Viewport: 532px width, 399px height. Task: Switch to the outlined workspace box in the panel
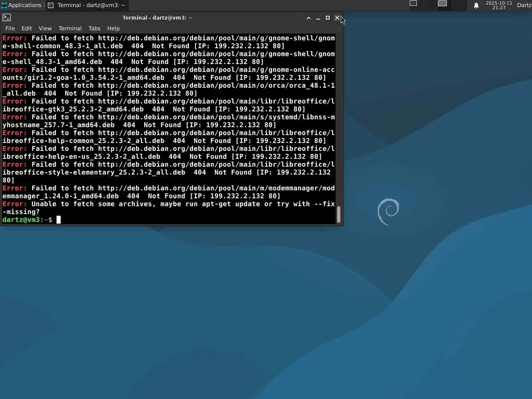pos(414,3)
